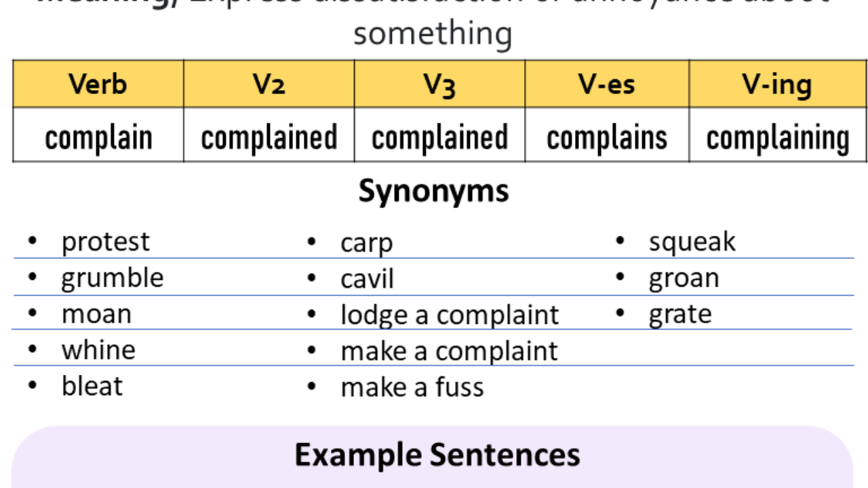Click the Verb column header
Image resolution: width=868 pixels, height=488 pixels.
click(x=98, y=85)
